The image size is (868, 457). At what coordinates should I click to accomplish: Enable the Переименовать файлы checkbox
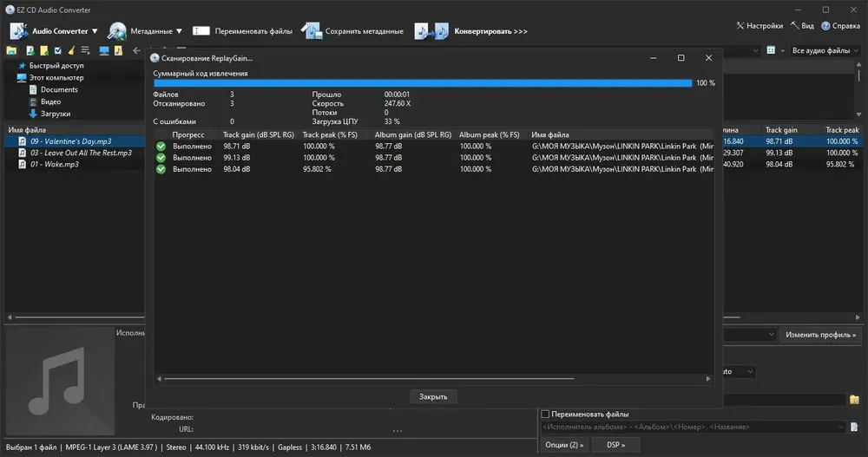pos(545,414)
